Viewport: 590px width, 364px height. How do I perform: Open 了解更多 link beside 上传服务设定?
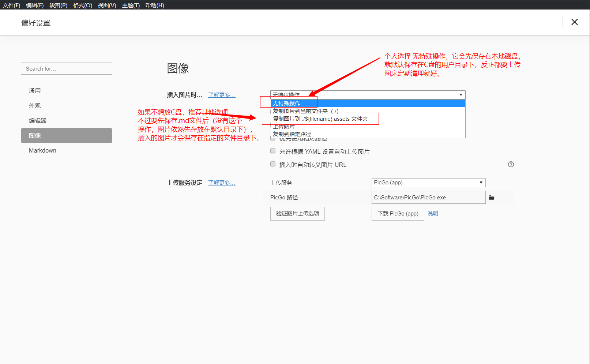pyautogui.click(x=222, y=183)
